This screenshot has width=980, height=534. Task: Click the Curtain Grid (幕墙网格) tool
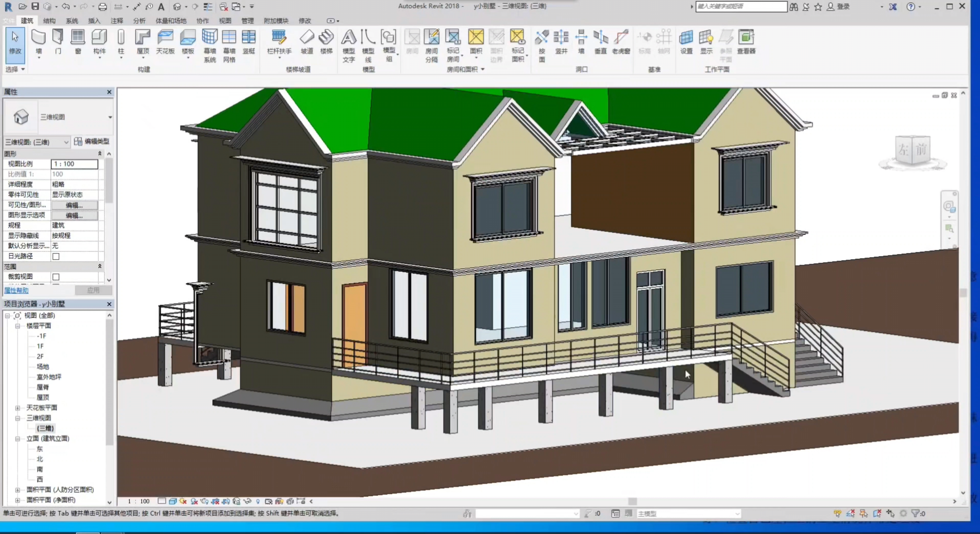coord(229,37)
